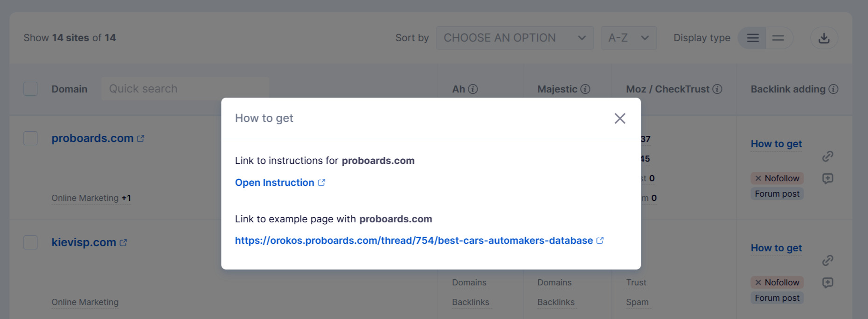Click the info icon next to Majestic
Image resolution: width=868 pixels, height=319 pixels.
pyautogui.click(x=586, y=89)
